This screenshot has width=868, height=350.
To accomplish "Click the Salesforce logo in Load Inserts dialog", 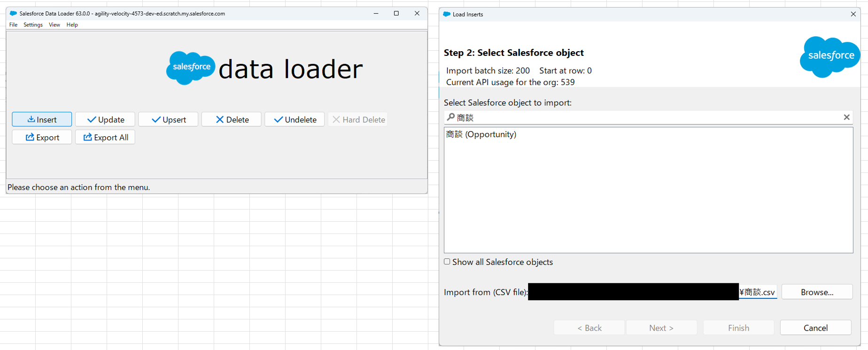I will [830, 56].
